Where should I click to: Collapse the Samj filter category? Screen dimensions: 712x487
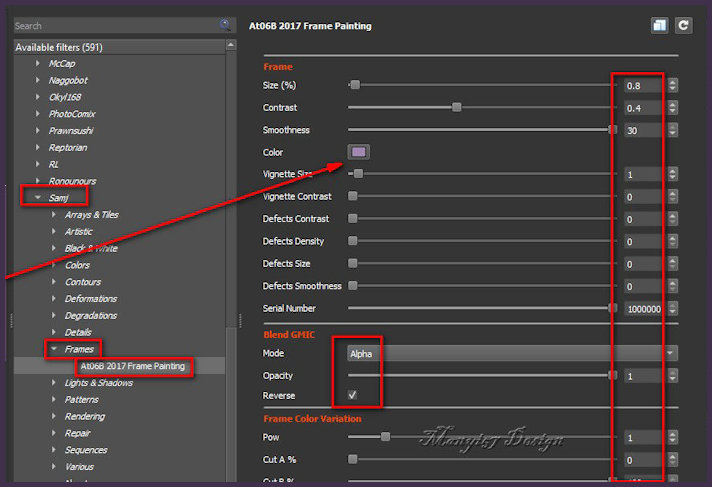click(38, 198)
